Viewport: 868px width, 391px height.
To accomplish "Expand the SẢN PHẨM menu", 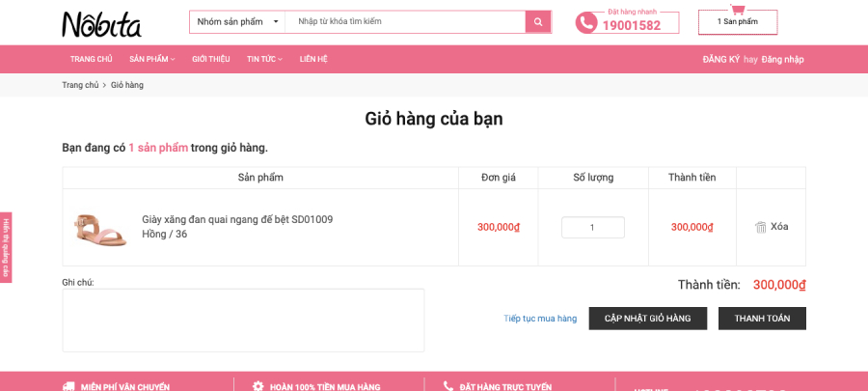I will point(152,59).
